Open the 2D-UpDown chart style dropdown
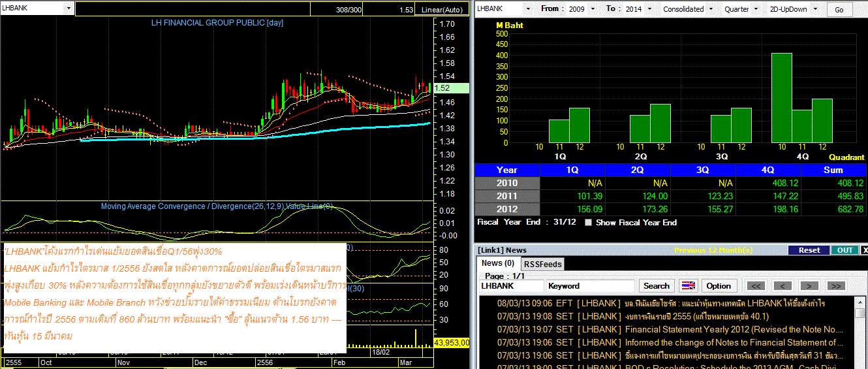 pyautogui.click(x=816, y=9)
